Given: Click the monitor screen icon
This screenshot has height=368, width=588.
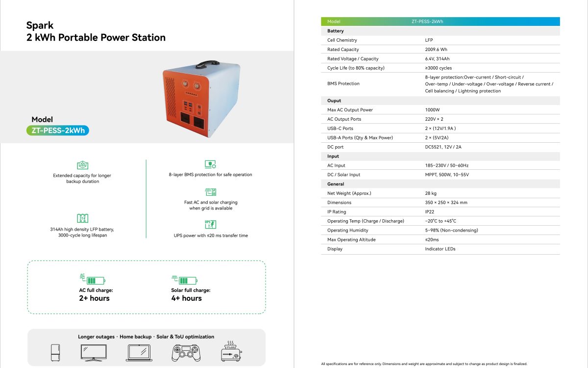Looking at the screenshot, I should click(x=94, y=352).
